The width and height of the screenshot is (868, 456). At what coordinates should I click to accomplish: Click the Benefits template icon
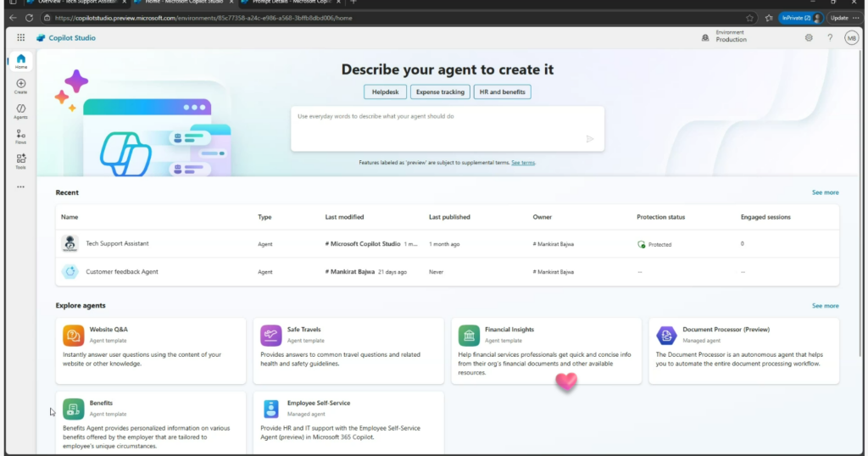pyautogui.click(x=73, y=409)
